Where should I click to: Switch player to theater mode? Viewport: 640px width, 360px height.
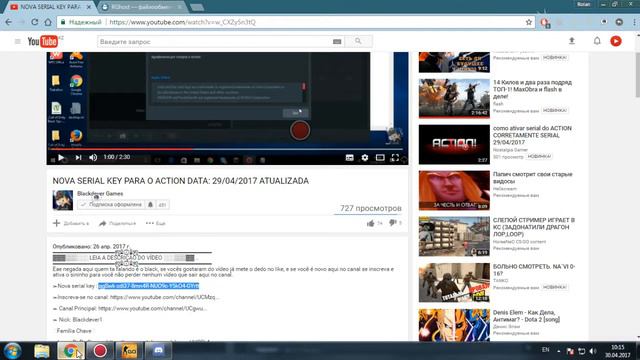coord(380,158)
